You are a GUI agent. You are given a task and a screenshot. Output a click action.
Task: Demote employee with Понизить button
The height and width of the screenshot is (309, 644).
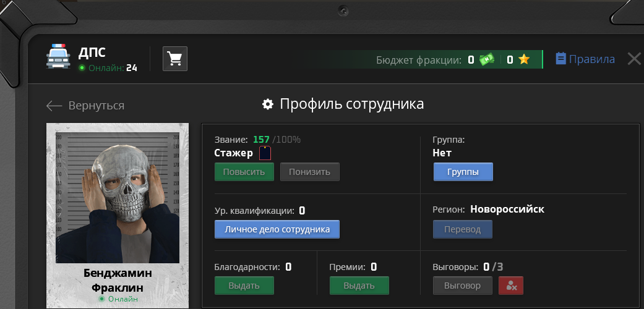click(x=310, y=172)
